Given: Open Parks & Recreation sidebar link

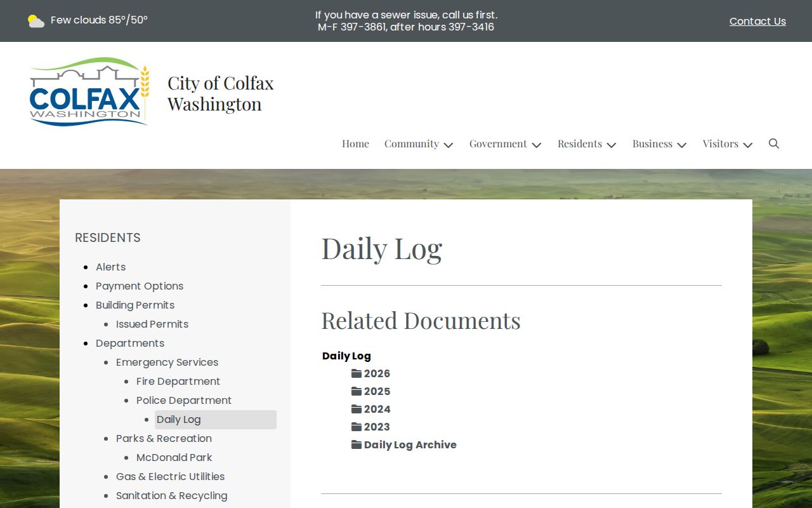Looking at the screenshot, I should (x=164, y=438).
